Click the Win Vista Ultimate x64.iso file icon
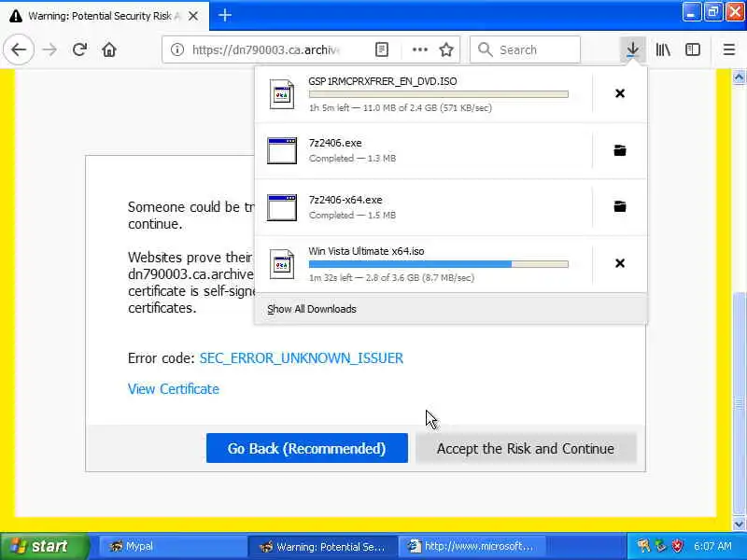This screenshot has width=747, height=560. tap(282, 264)
